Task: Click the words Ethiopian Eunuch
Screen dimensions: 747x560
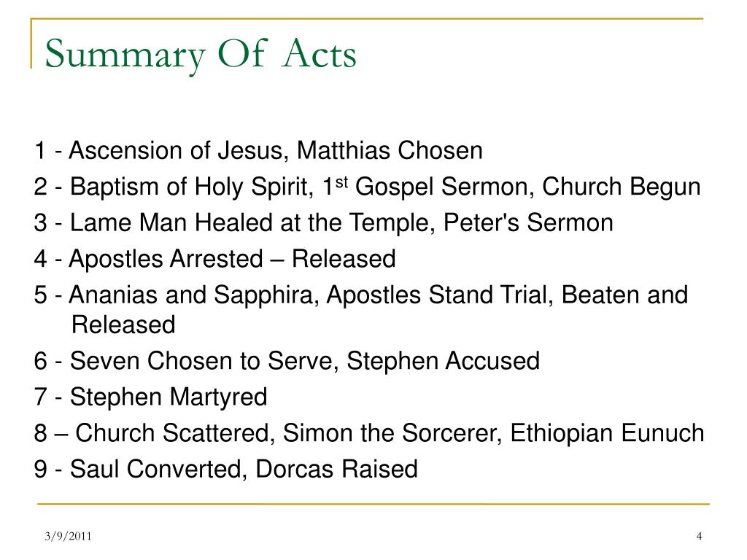Action: click(607, 433)
